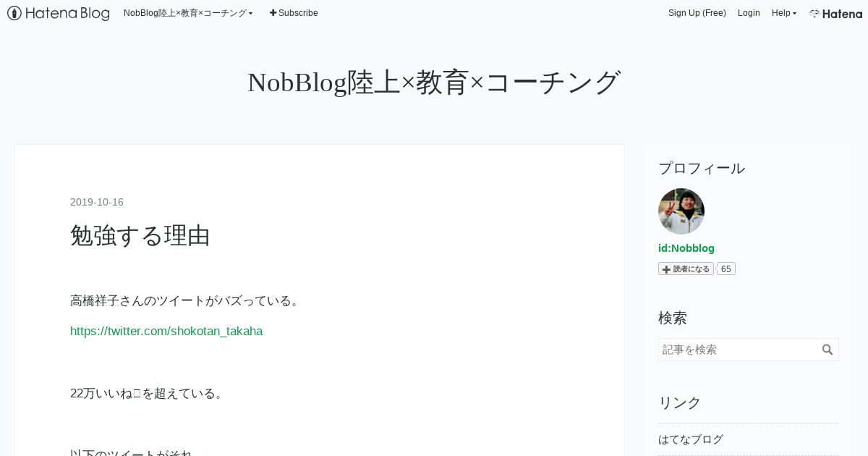The width and height of the screenshot is (868, 456).
Task: Click the 読者になる plus button
Action: [x=686, y=269]
